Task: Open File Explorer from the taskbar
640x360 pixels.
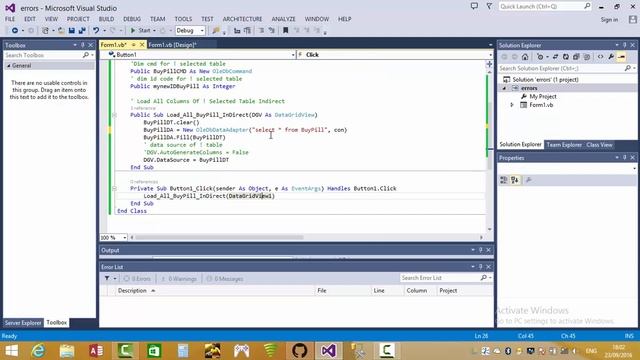Action: (x=67, y=351)
